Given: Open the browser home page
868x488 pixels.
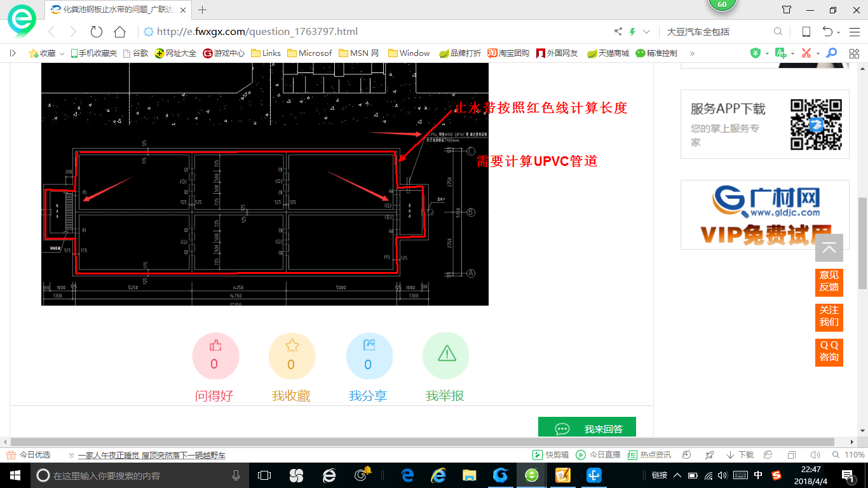Looking at the screenshot, I should pyautogui.click(x=119, y=32).
